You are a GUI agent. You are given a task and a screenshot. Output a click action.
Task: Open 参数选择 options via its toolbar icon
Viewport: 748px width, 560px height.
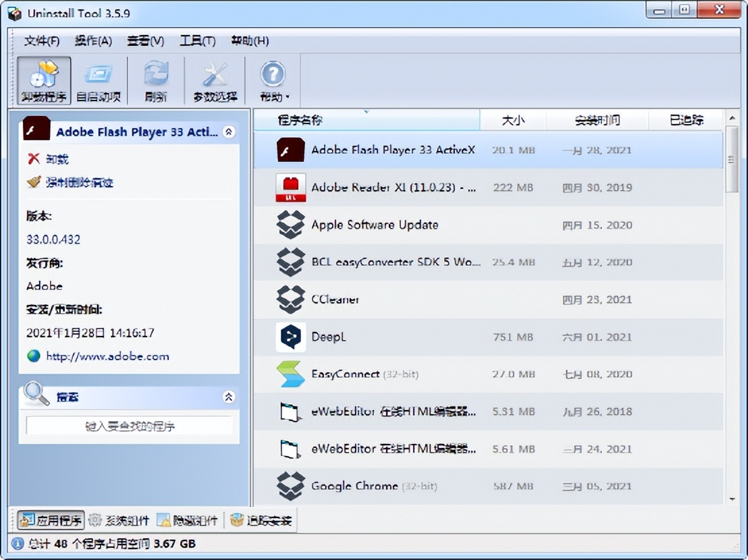point(215,79)
